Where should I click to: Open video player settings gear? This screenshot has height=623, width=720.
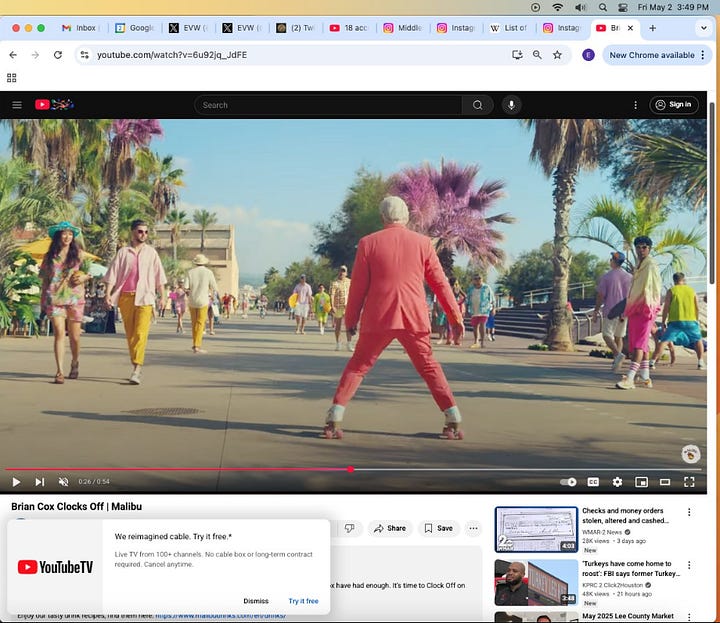(x=617, y=482)
